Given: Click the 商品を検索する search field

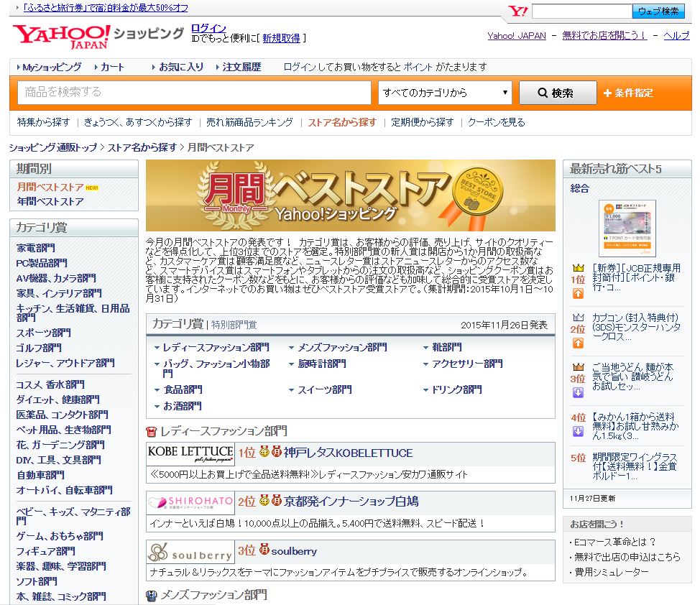Looking at the screenshot, I should 194,93.
